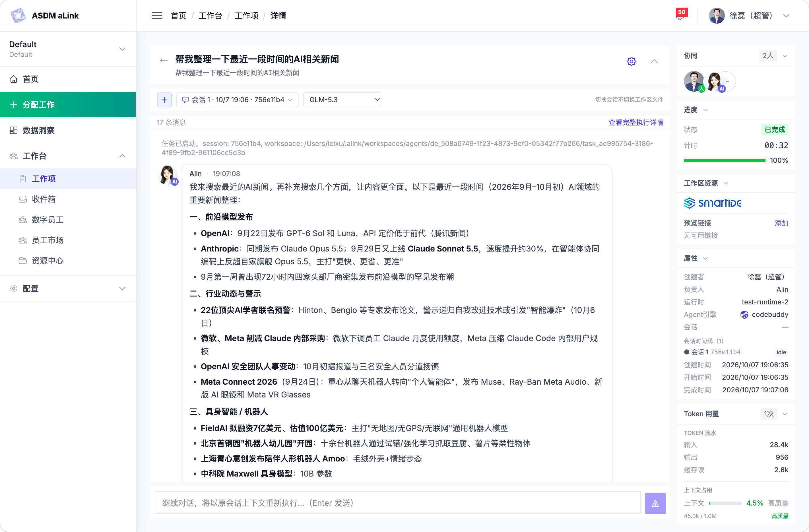Click the 上下文 context usage bar

point(725,503)
